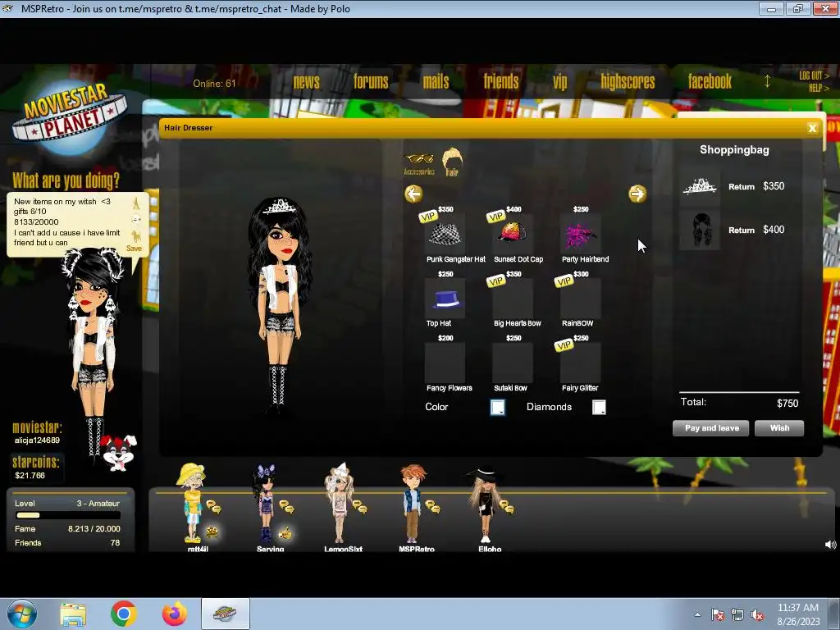This screenshot has height=630, width=840.
Task: Click the black hair thumbnail in Shoppingbag
Action: (x=700, y=230)
